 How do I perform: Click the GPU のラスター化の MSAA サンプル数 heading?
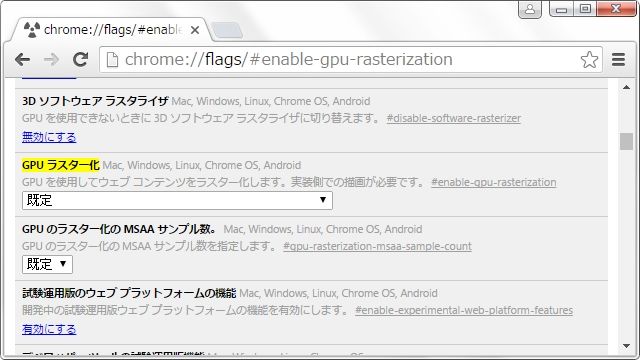click(x=119, y=229)
